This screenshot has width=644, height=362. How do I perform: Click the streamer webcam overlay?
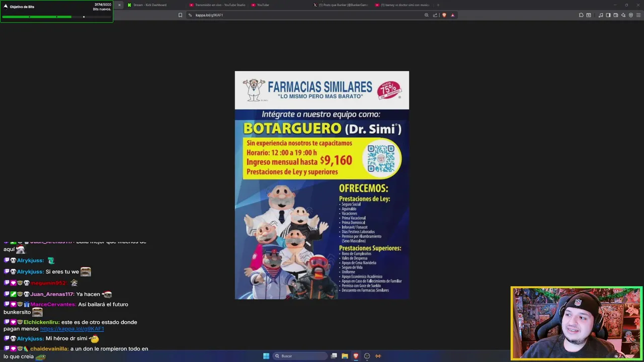click(577, 324)
